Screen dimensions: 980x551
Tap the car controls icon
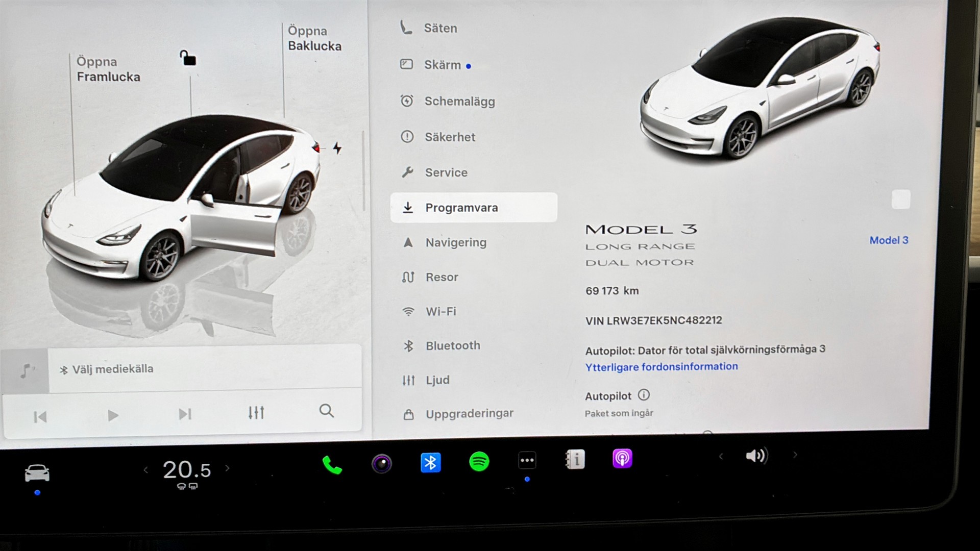37,473
